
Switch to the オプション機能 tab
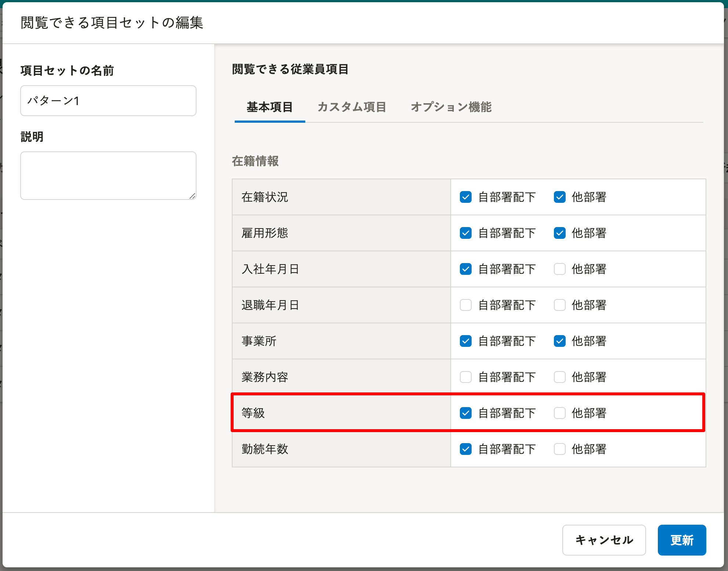click(451, 107)
